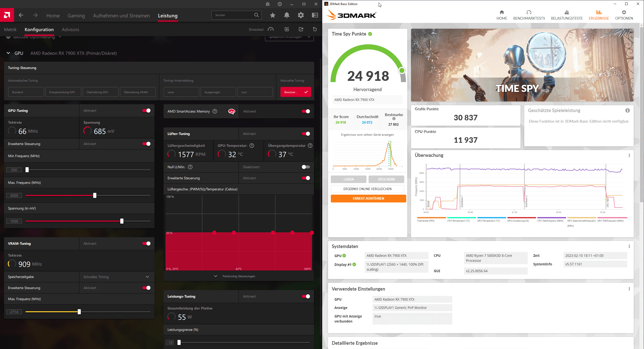This screenshot has height=349, width=644.
Task: Click the red brain icon beside SmartAccess Memory
Action: [x=231, y=111]
